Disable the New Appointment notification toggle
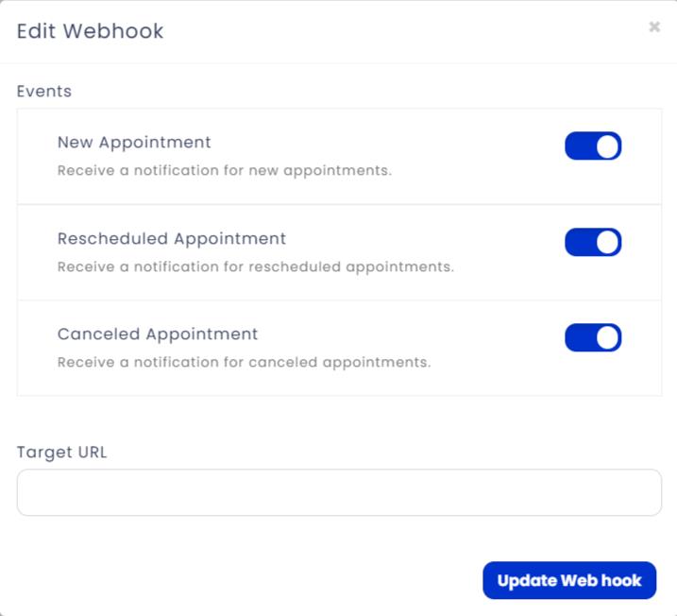Viewport: 677px width, 616px height. pos(593,146)
